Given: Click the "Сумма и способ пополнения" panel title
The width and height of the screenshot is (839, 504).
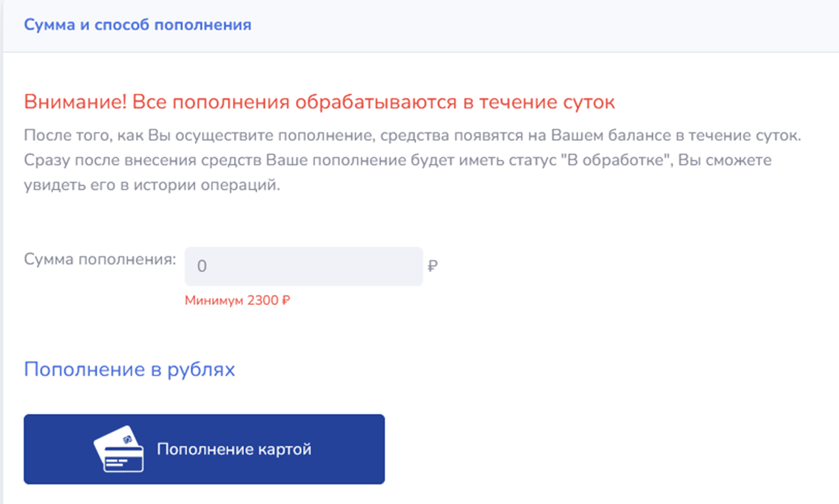Looking at the screenshot, I should (137, 25).
